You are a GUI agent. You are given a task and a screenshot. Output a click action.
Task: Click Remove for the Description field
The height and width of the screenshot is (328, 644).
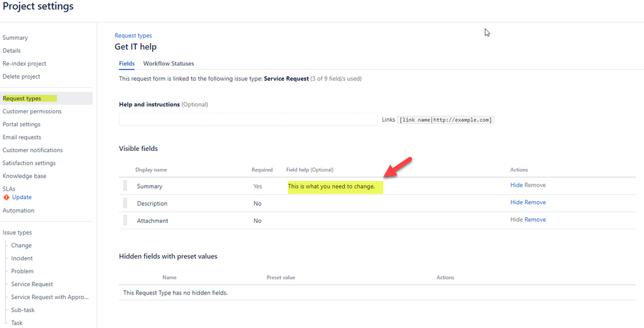click(x=535, y=202)
